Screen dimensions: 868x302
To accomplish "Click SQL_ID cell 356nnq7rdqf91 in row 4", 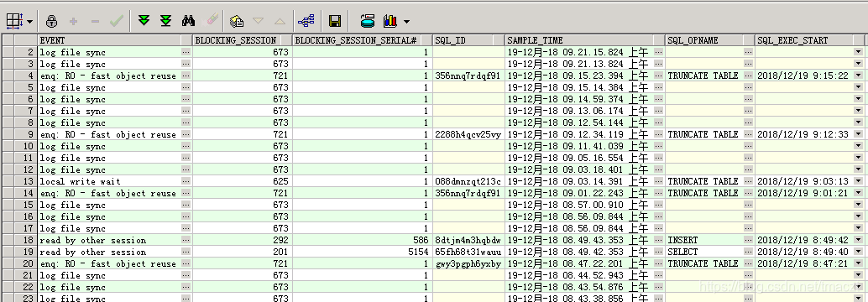I will pyautogui.click(x=469, y=75).
